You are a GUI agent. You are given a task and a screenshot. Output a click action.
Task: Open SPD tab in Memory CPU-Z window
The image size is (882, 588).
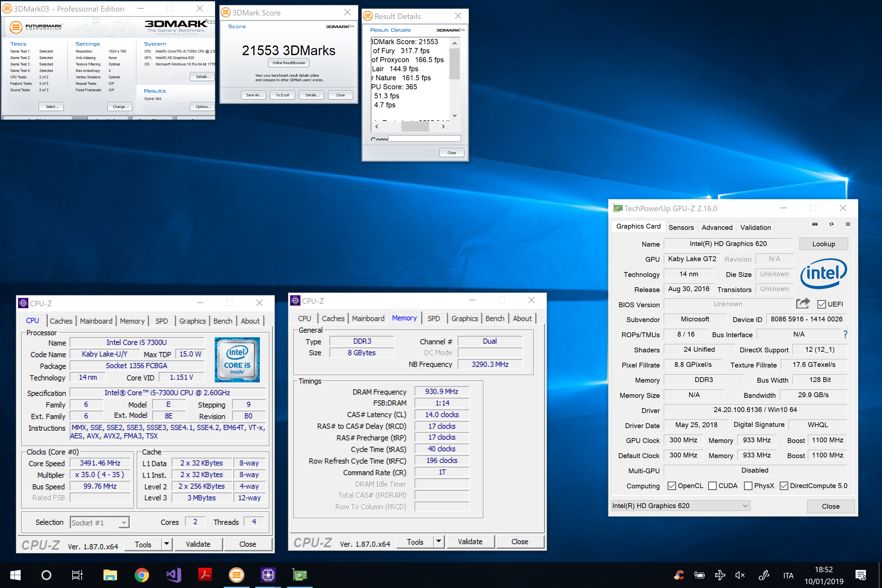pyautogui.click(x=434, y=318)
